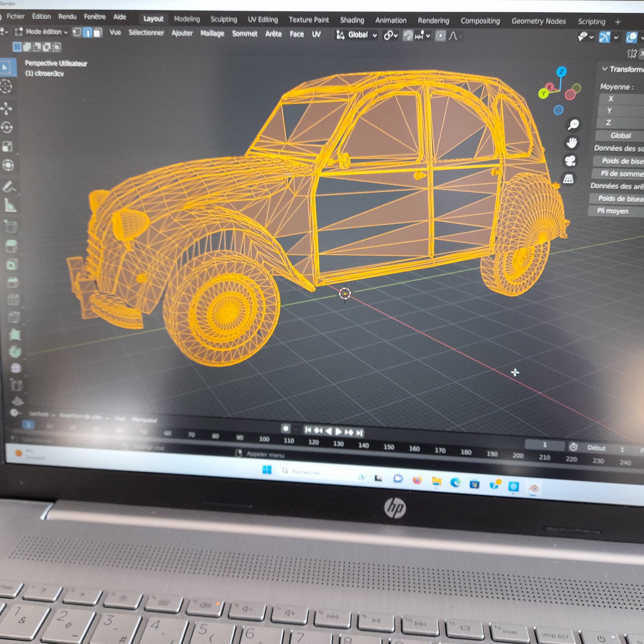Open the proportional falloff curve dropdown
The image size is (644, 644).
456,36
